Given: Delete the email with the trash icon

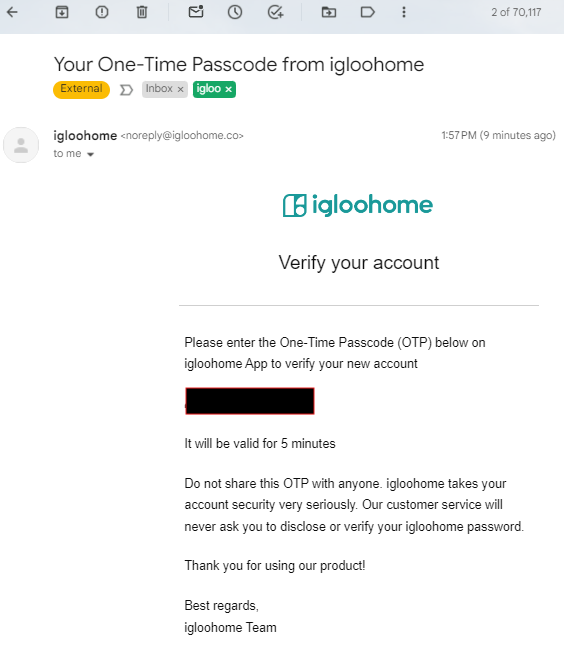Looking at the screenshot, I should coord(142,12).
